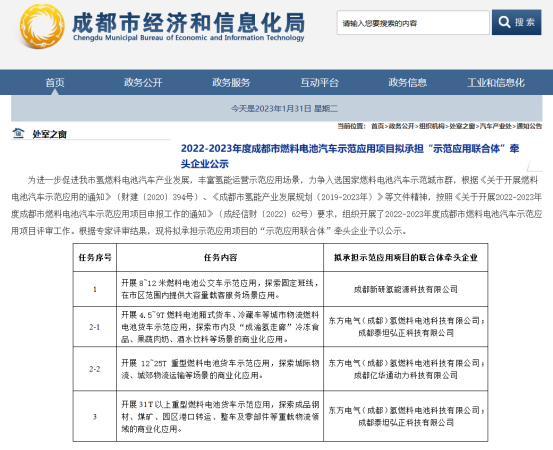
Task: Click task content about 8~12米燃料电池公交车
Action: [x=220, y=289]
